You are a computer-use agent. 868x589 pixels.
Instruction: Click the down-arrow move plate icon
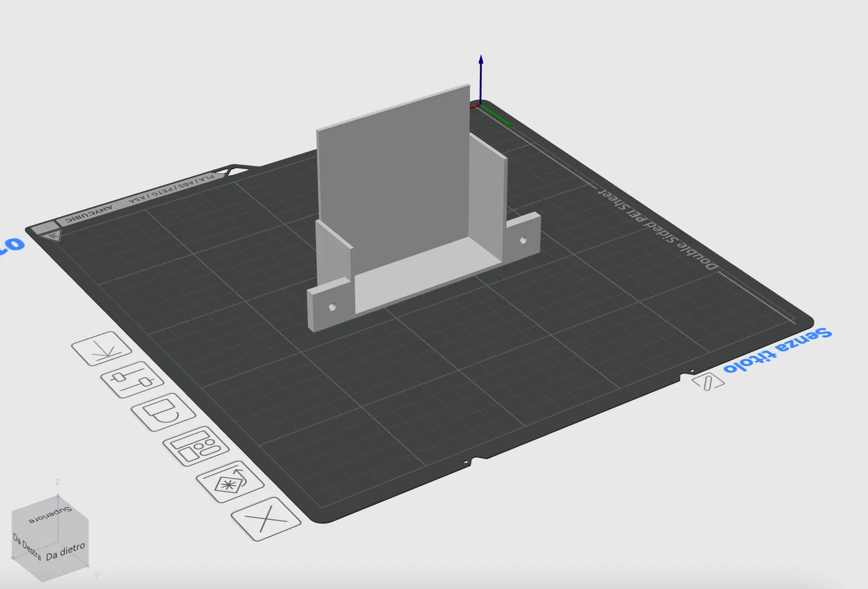click(101, 349)
